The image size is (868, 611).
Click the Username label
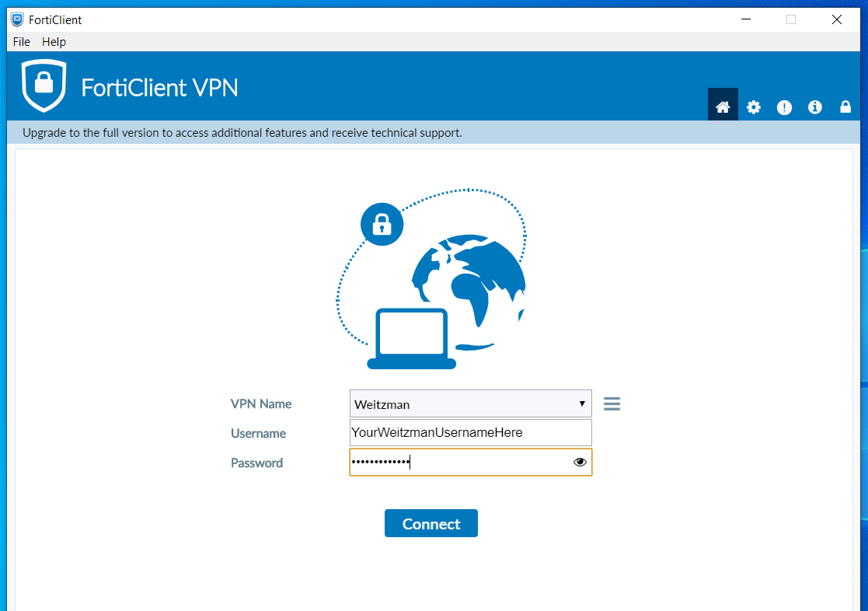point(259,433)
